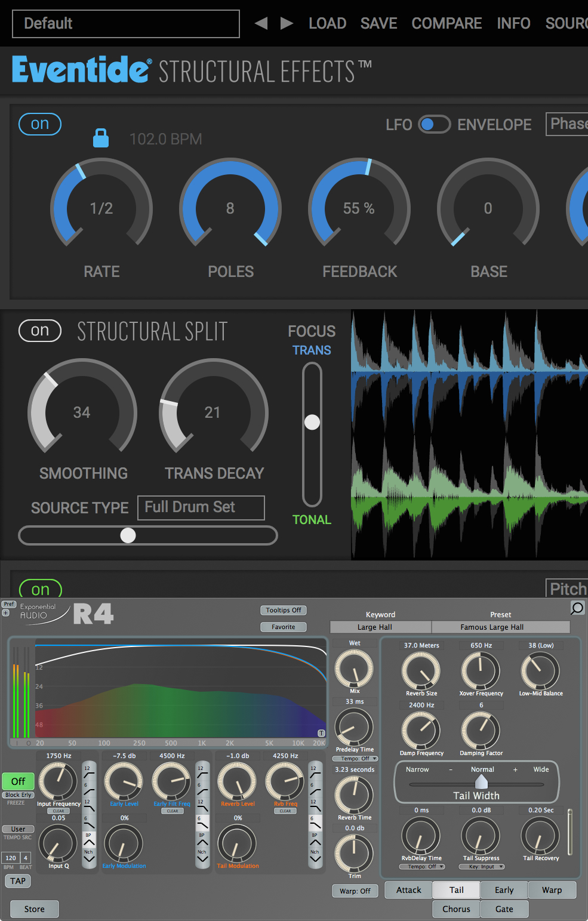Click the Pref icon in R4 top-left
This screenshot has width=588, height=921.
8,604
